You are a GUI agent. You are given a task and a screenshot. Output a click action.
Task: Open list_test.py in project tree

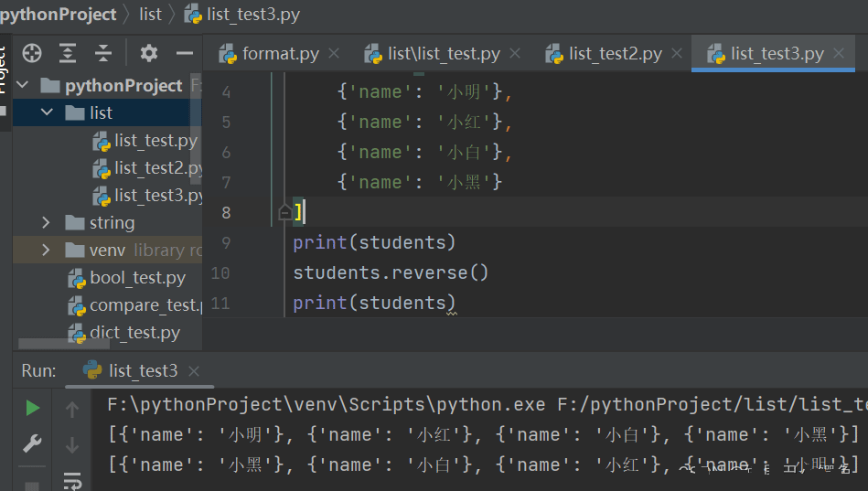point(145,141)
